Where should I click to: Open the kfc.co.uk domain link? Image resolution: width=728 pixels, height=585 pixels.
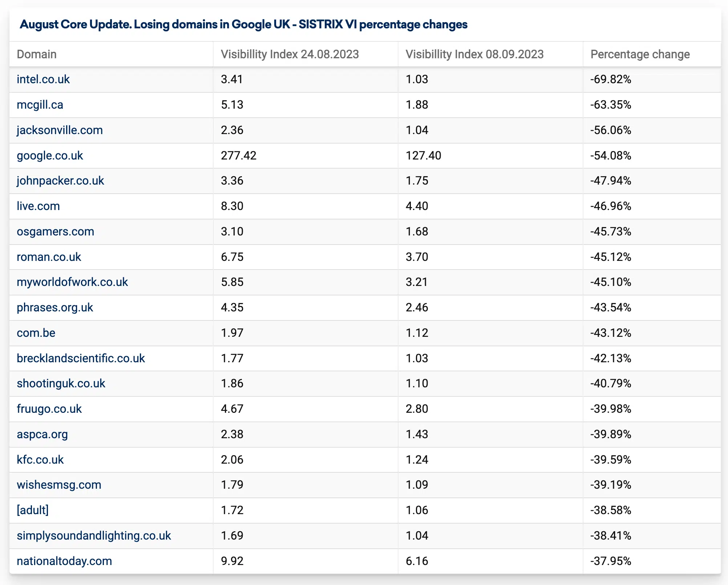coord(40,460)
